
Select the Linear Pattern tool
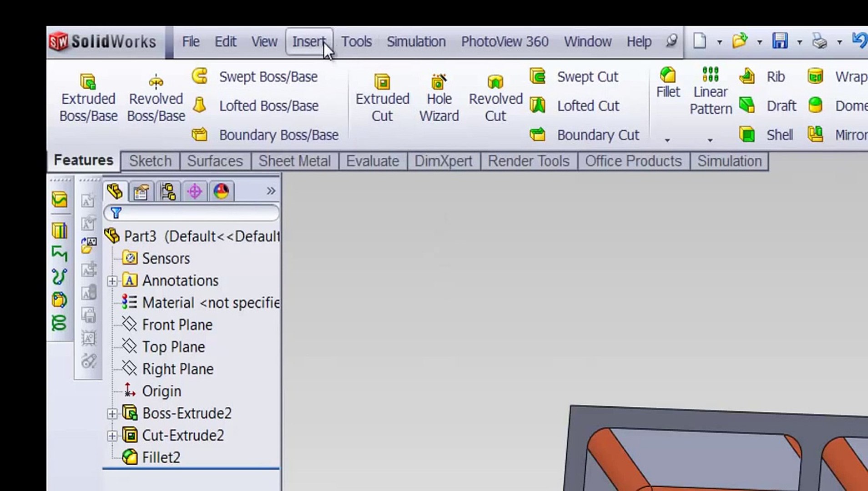(711, 91)
